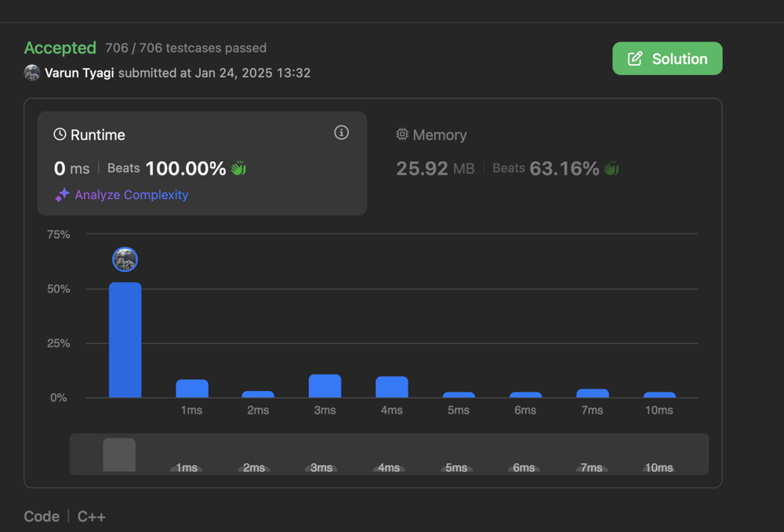Click the Analyze Complexity sparkle icon
Viewport: 784px width, 532px height.
tap(62, 195)
